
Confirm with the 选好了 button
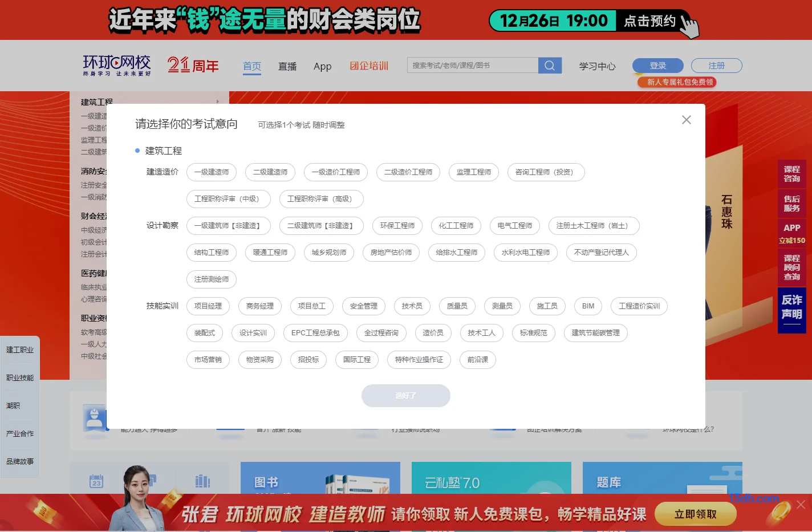pos(406,396)
